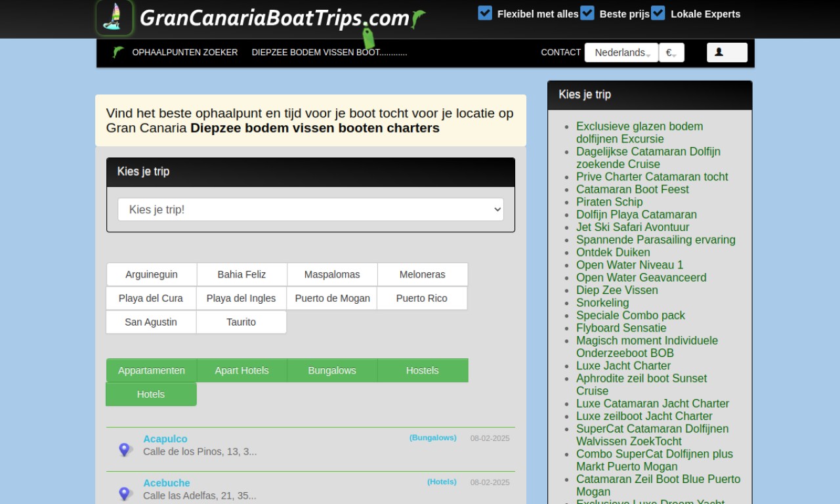The width and height of the screenshot is (840, 504).
Task: Open the Ophaalpunten Zoeker menu item
Action: [x=185, y=52]
